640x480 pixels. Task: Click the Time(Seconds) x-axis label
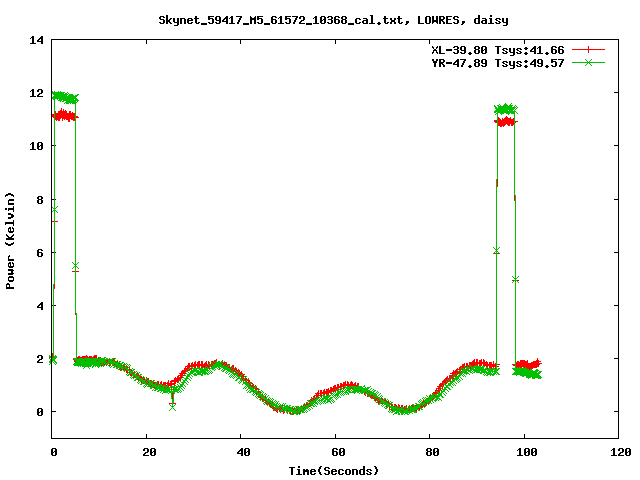333,471
